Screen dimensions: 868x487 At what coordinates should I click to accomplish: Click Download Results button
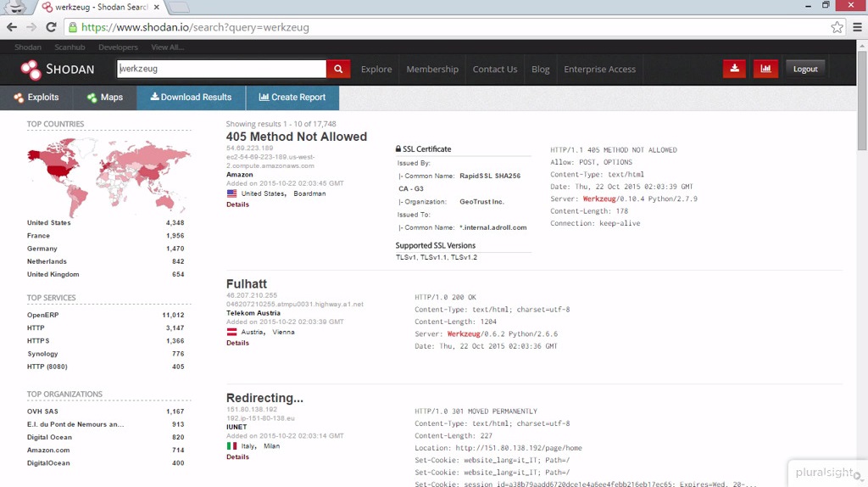[191, 98]
